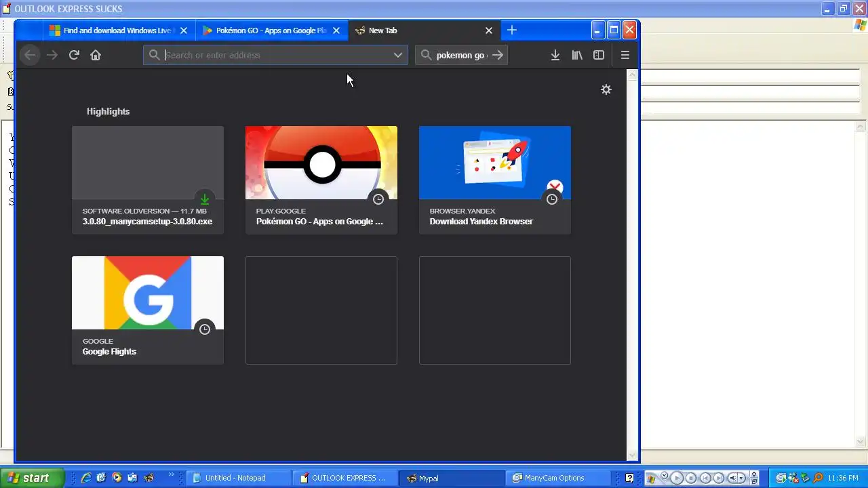This screenshot has height=488, width=868.
Task: Open New Tab page settings gear
Action: 606,89
